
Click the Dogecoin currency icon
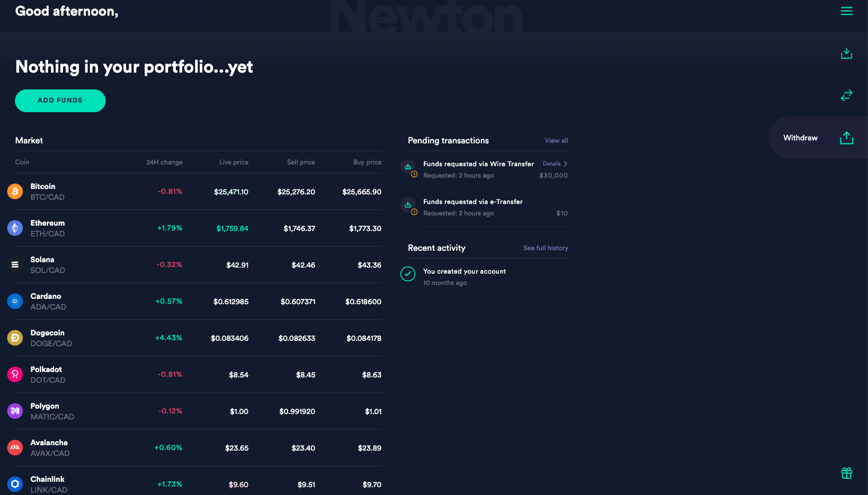click(x=15, y=338)
